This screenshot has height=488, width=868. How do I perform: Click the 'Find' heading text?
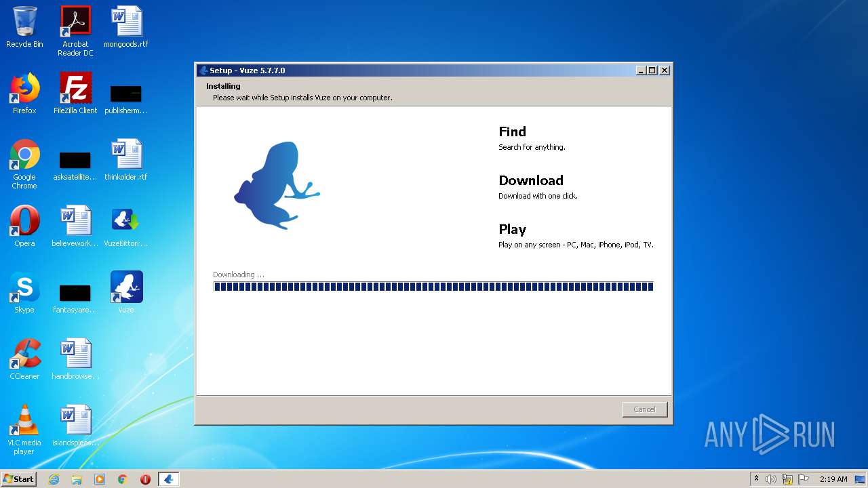tap(513, 132)
